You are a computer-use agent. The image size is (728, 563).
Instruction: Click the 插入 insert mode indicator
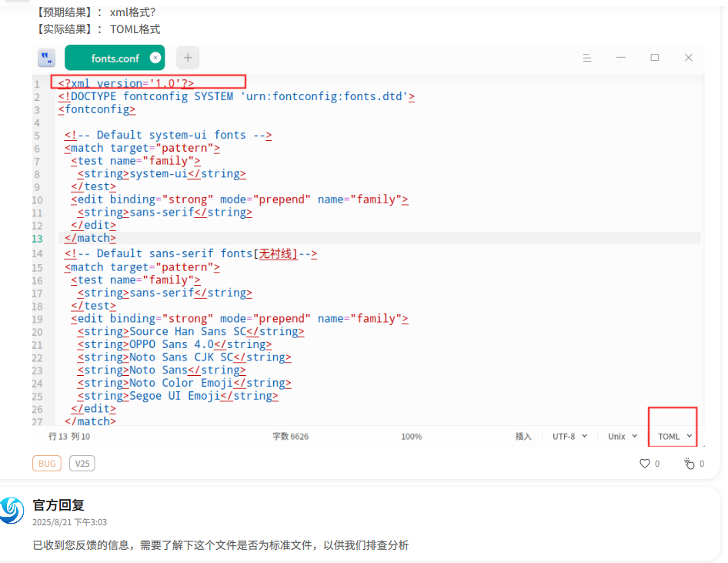pyautogui.click(x=523, y=436)
